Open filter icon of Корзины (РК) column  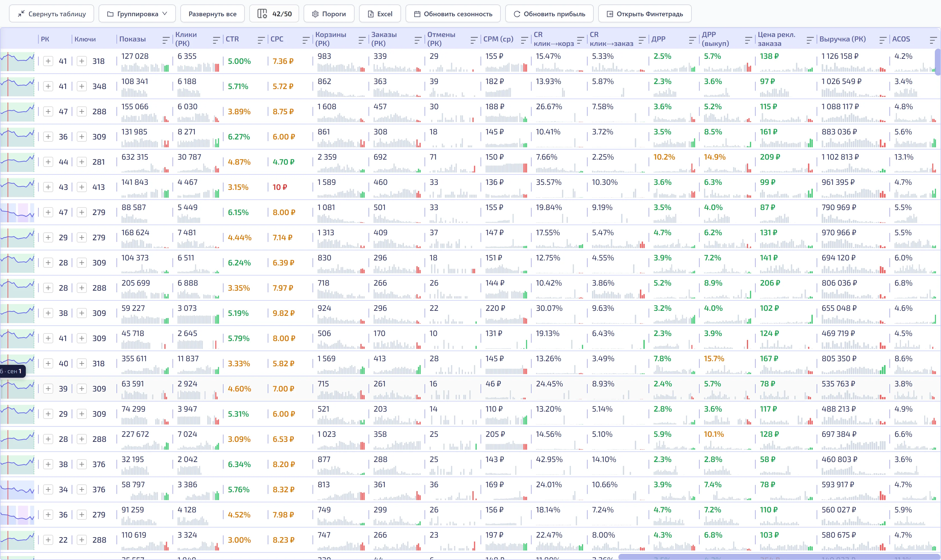tap(362, 40)
